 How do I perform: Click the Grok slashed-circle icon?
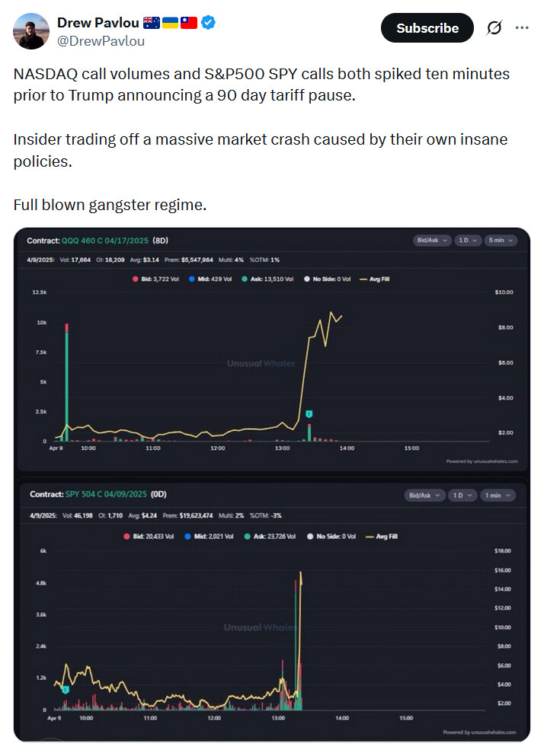494,28
